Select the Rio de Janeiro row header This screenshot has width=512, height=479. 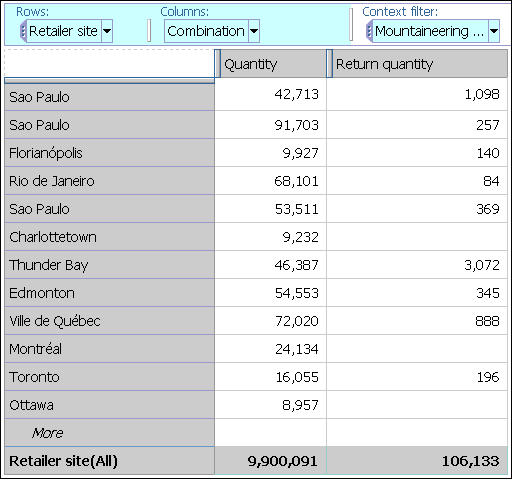pos(109,181)
